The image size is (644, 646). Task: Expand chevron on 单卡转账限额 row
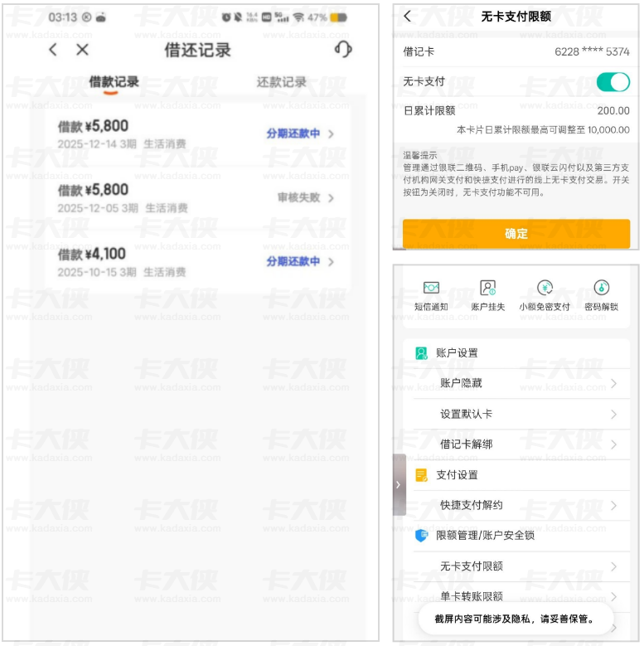tap(613, 596)
